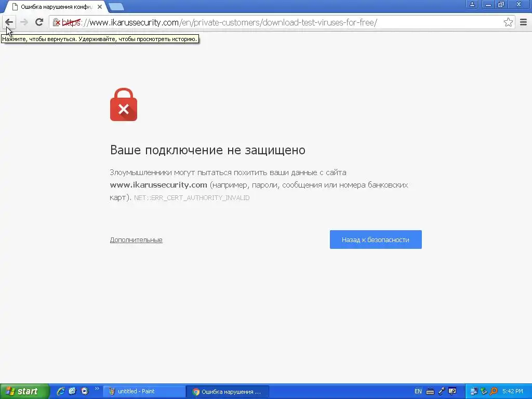This screenshot has height=399, width=532.
Task: Click the Chrome taskbar button
Action: (x=228, y=392)
